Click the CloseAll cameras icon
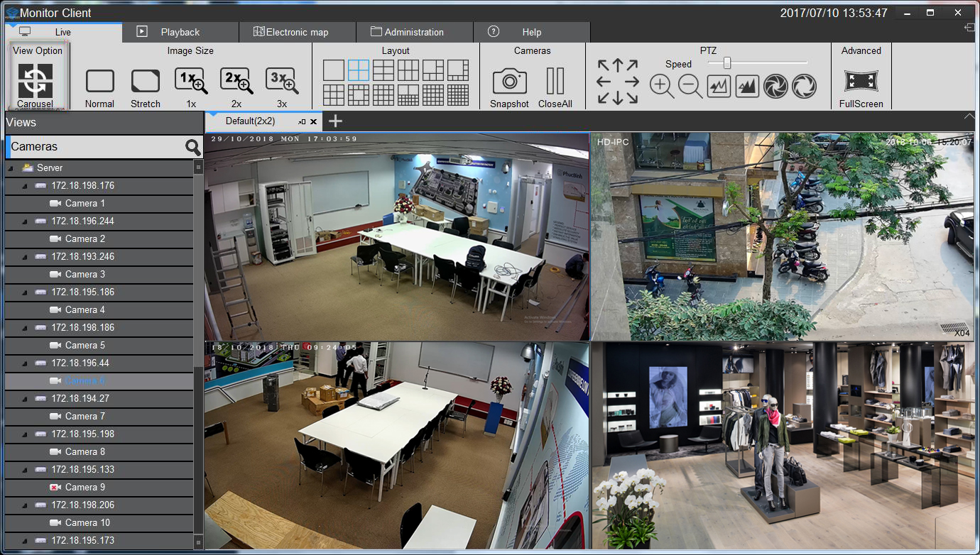Image resolution: width=980 pixels, height=555 pixels. 555,82
